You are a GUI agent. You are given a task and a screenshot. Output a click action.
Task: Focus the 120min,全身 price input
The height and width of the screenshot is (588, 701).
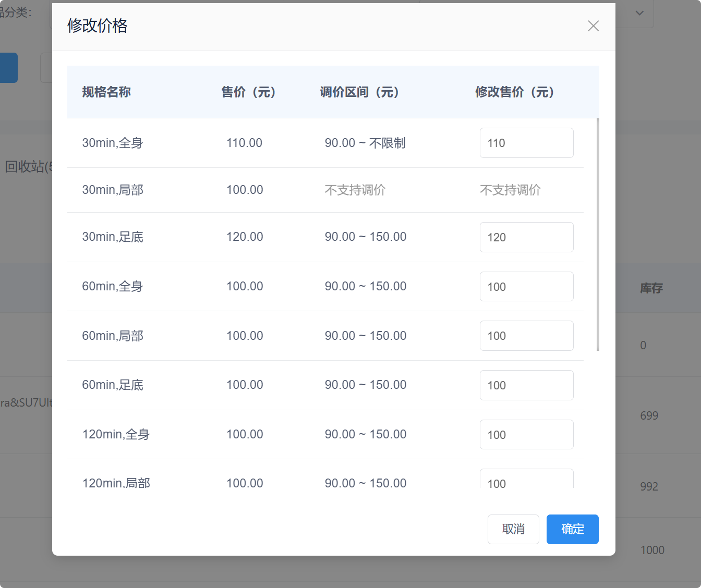pyautogui.click(x=526, y=434)
